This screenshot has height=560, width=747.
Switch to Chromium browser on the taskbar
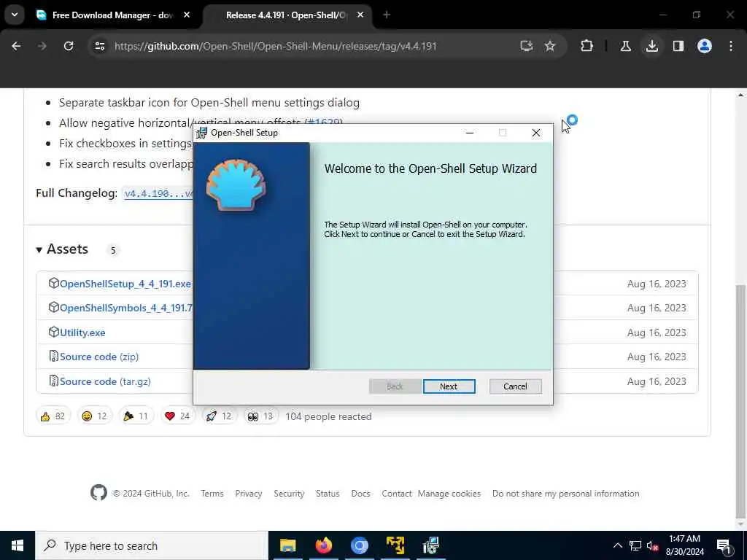click(x=360, y=545)
